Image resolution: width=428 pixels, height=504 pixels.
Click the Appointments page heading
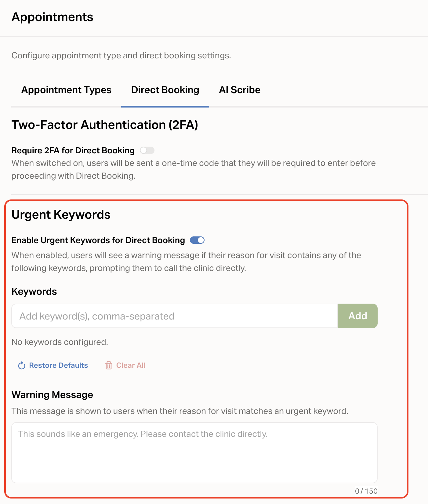click(x=52, y=17)
